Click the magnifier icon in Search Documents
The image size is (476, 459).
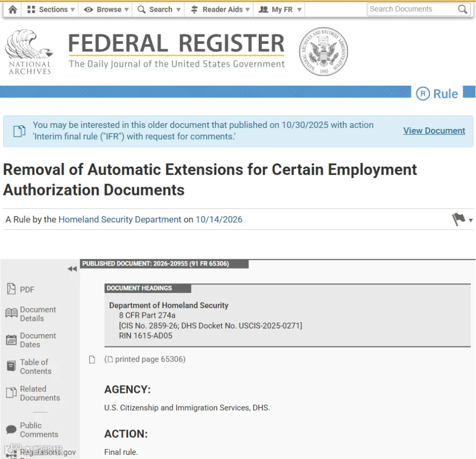(462, 10)
